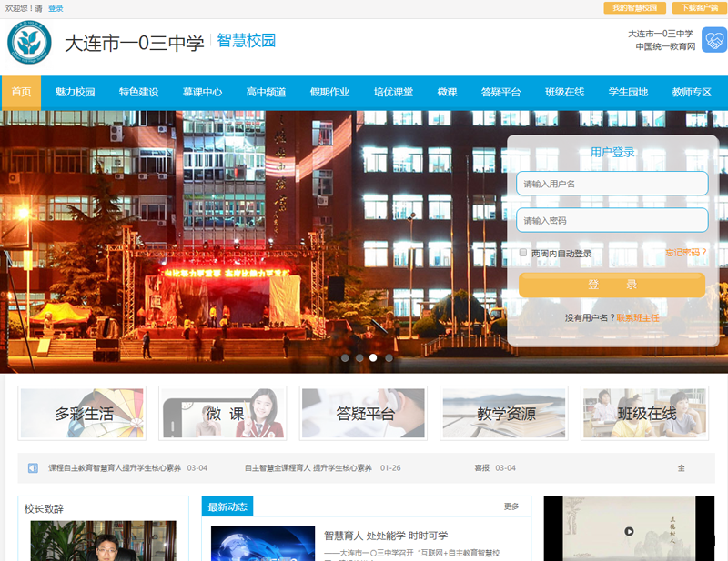Open the 答疑平台 image tile
Viewport: 728px width, 561px height.
pyautogui.click(x=363, y=414)
